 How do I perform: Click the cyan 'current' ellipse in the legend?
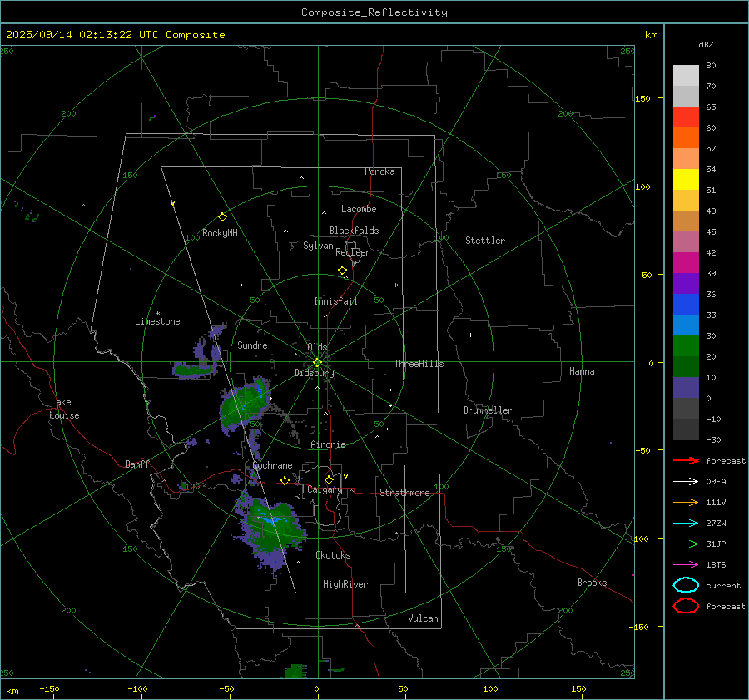coord(686,585)
